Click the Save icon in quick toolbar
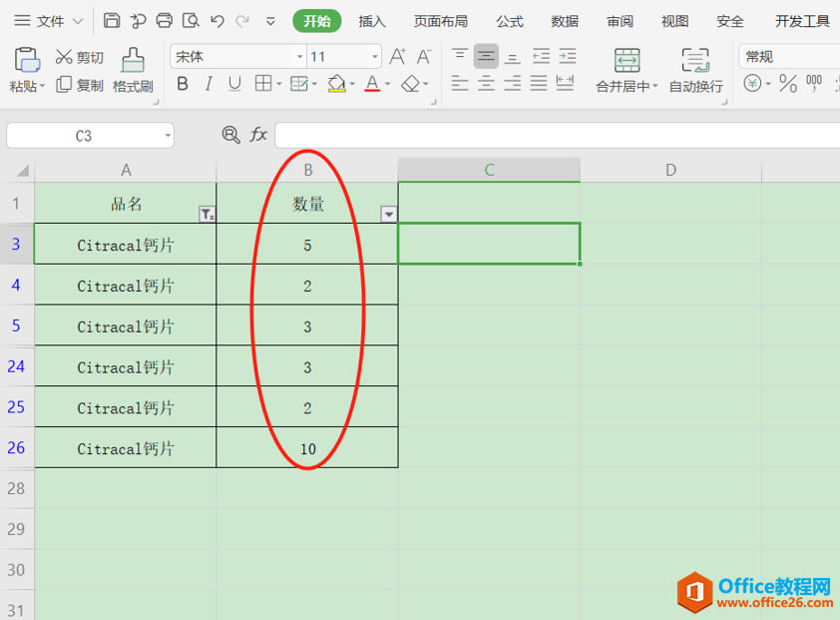The image size is (840, 620). pos(112,21)
